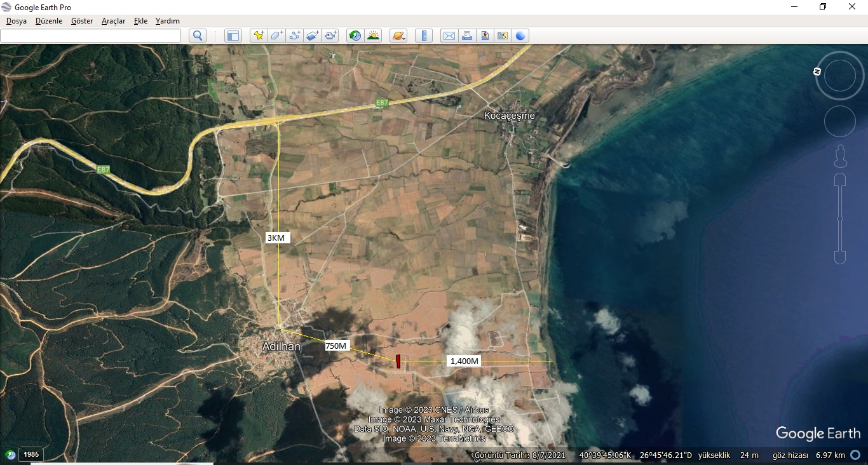Click the zoom slider on the map
The height and width of the screenshot is (465, 868).
pos(840,219)
